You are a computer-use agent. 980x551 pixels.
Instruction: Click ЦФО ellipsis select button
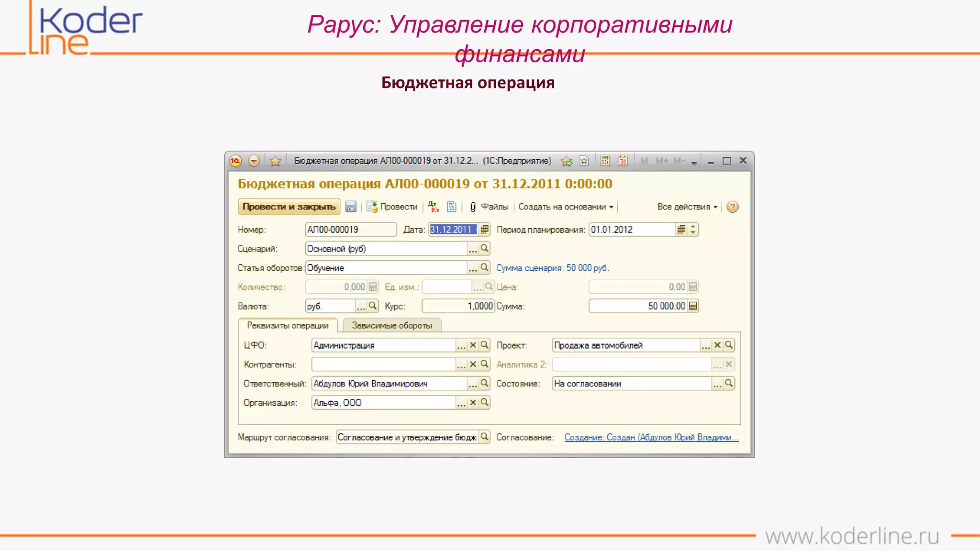pyautogui.click(x=461, y=345)
